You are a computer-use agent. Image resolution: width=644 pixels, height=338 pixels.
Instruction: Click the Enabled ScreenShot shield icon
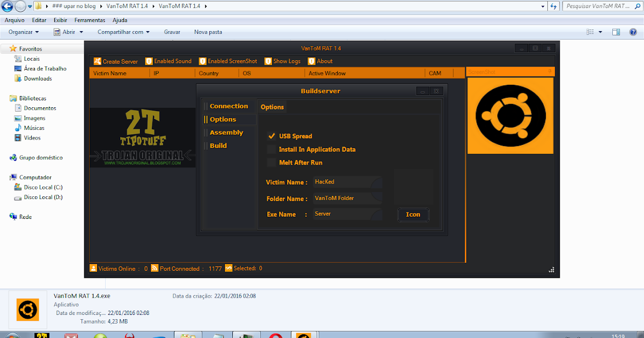point(203,61)
